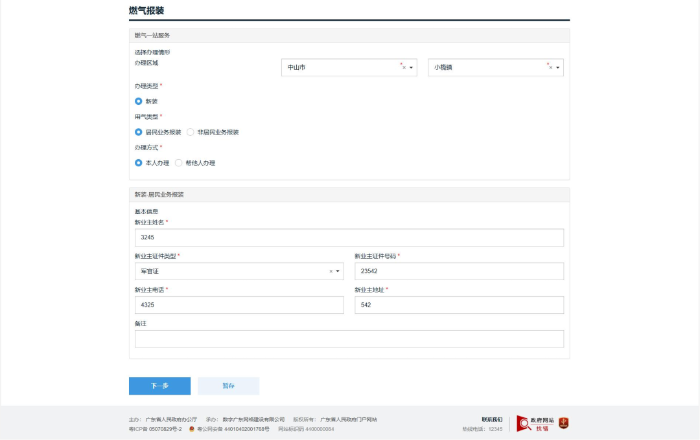Click the police badge icon by 粤公网安备
This screenshot has width=700, height=440.
click(192, 429)
